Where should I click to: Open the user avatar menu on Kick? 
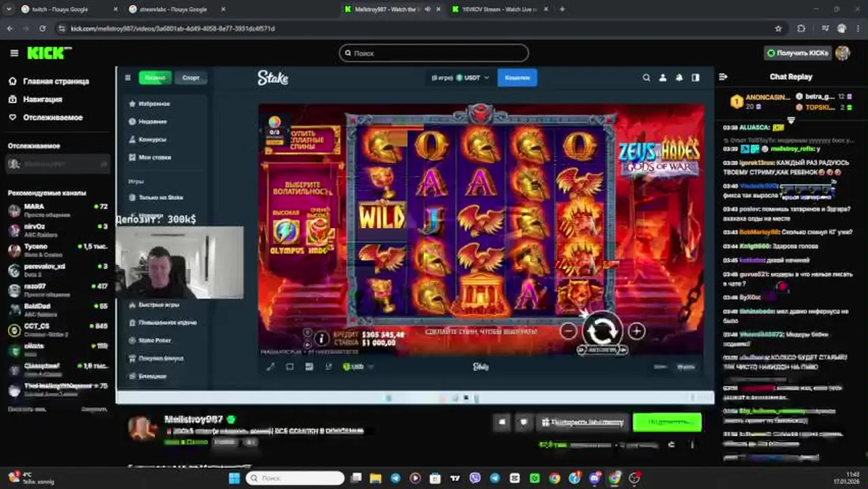coord(842,53)
